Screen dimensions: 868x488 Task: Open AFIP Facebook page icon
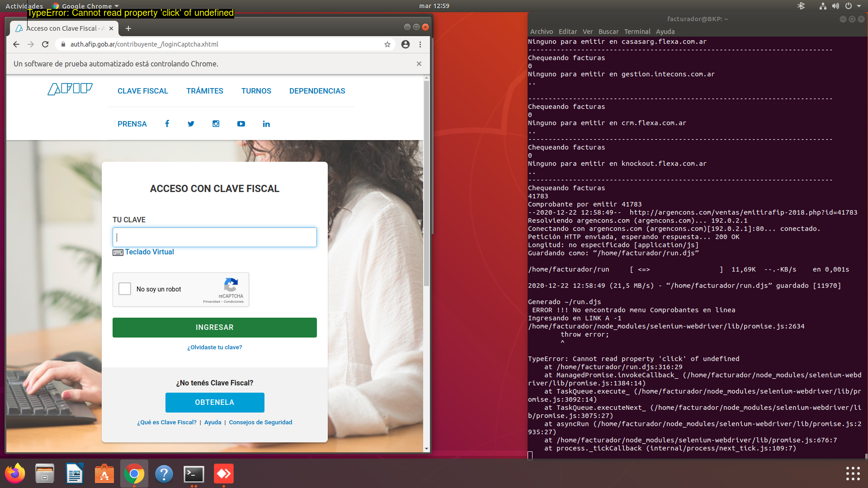click(x=167, y=124)
